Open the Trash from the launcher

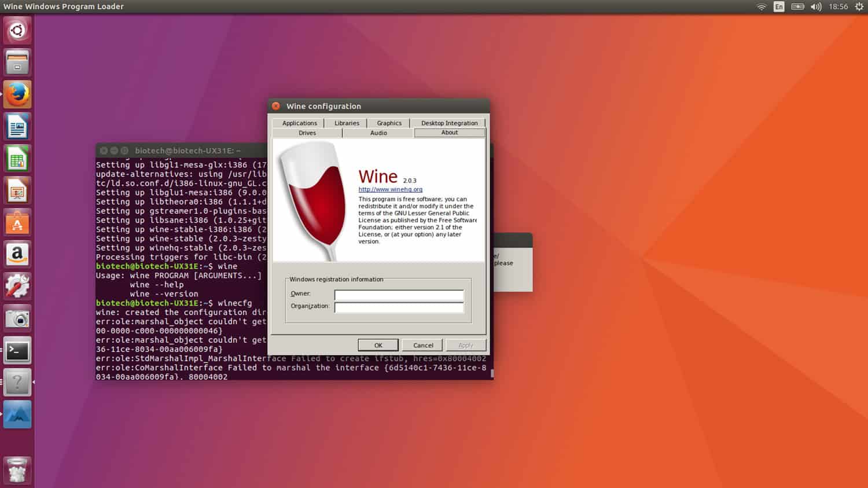coord(17,470)
